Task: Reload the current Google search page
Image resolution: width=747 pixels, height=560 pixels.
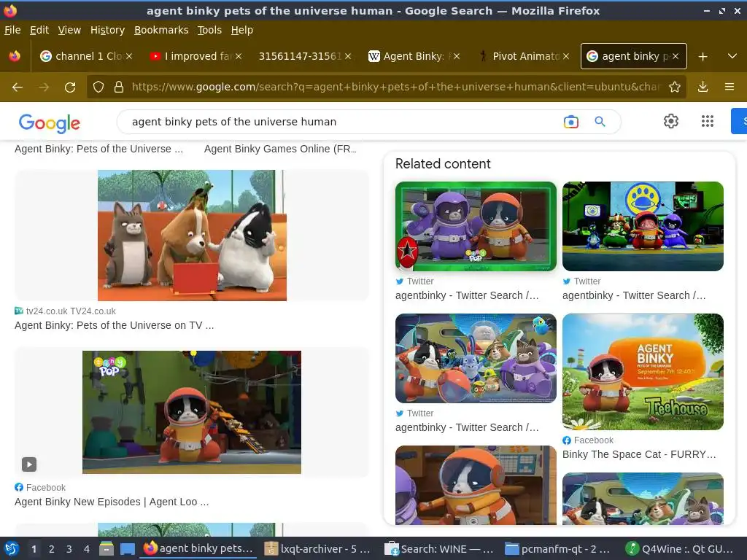Action: click(70, 87)
